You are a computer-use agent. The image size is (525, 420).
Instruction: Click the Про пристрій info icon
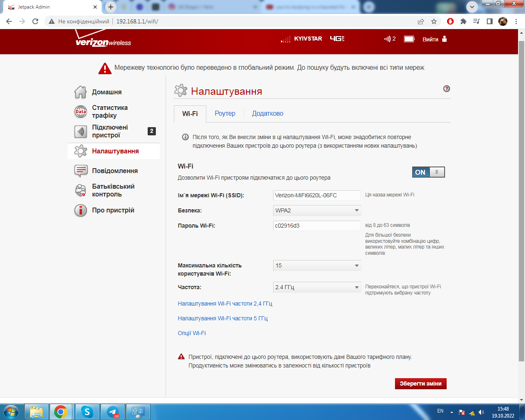pyautogui.click(x=80, y=210)
